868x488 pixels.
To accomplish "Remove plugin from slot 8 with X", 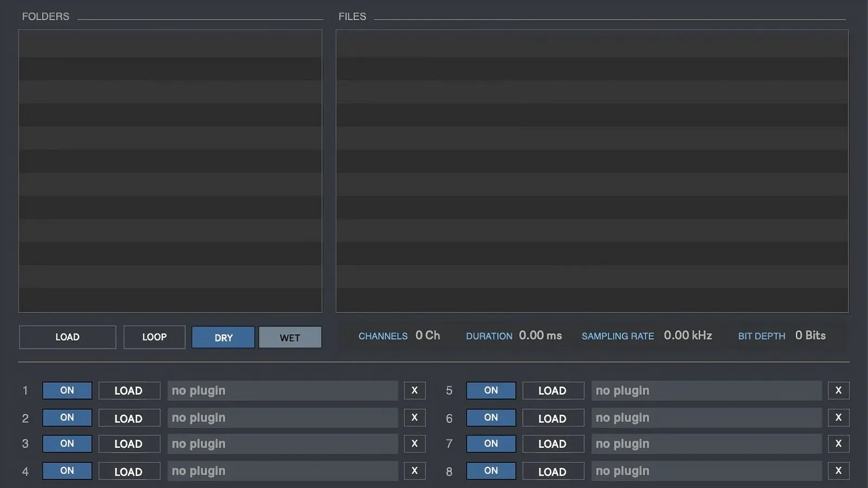I will tap(839, 471).
